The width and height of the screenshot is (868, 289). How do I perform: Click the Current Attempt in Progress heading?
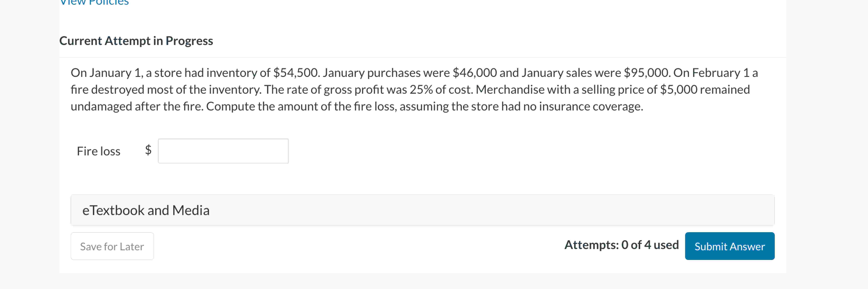click(x=136, y=41)
